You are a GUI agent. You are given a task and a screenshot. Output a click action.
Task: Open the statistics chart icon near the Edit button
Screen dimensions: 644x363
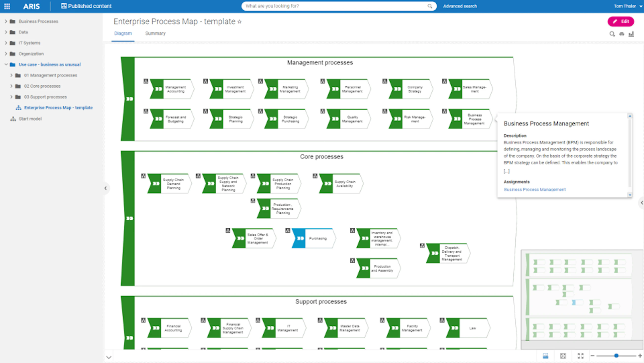(631, 34)
